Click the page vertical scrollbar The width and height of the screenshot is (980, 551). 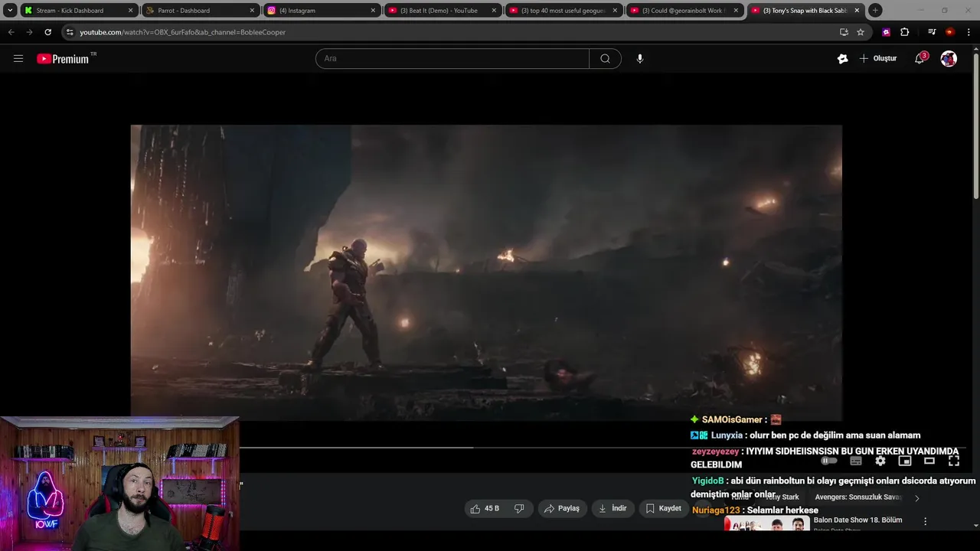(975, 126)
